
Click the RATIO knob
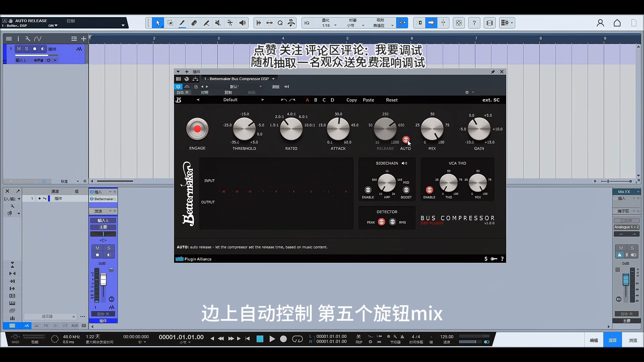291,129
